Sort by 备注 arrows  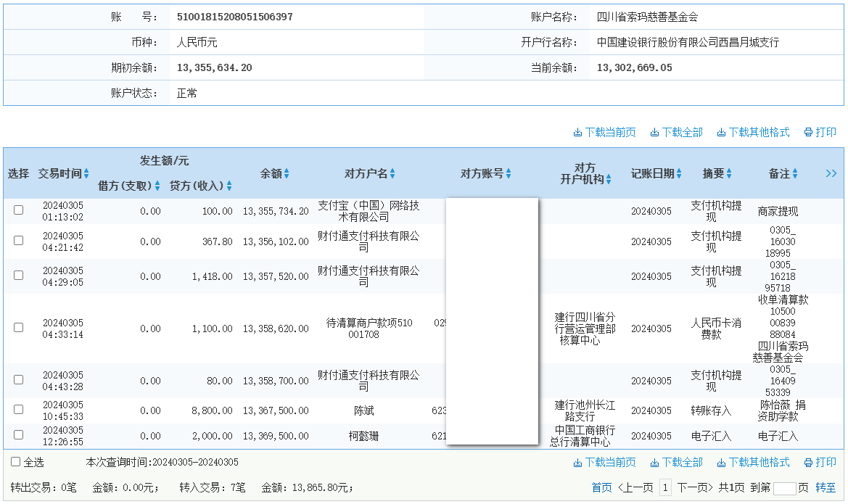795,173
